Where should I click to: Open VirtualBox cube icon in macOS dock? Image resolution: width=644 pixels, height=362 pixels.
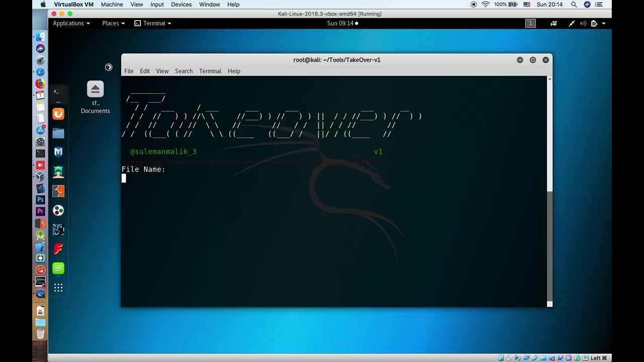40,176
